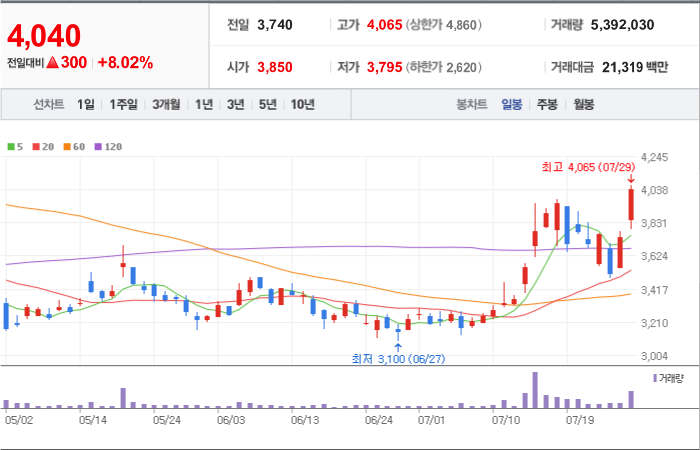The width and height of the screenshot is (700, 450).
Task: Click the purple 120-day moving average legend
Action: pyautogui.click(x=108, y=146)
